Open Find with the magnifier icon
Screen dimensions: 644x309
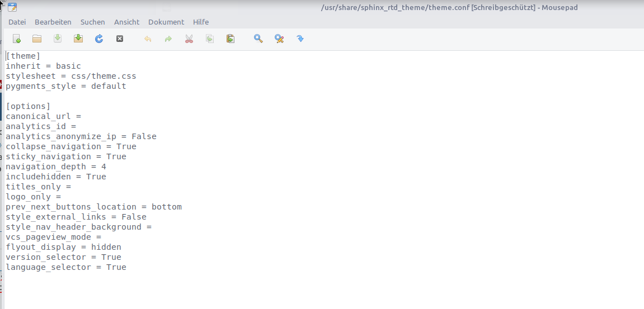(x=258, y=39)
